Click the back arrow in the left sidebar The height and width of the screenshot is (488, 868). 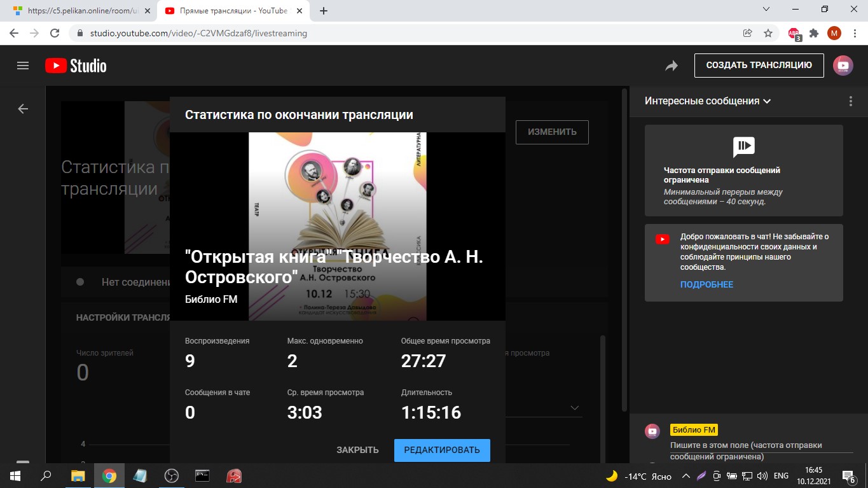tap(23, 109)
